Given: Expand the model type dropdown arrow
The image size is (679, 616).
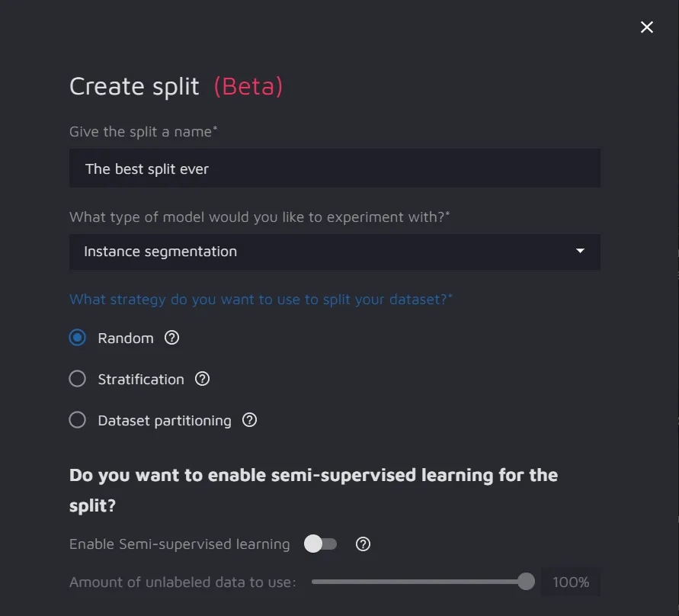Looking at the screenshot, I should pyautogui.click(x=581, y=251).
